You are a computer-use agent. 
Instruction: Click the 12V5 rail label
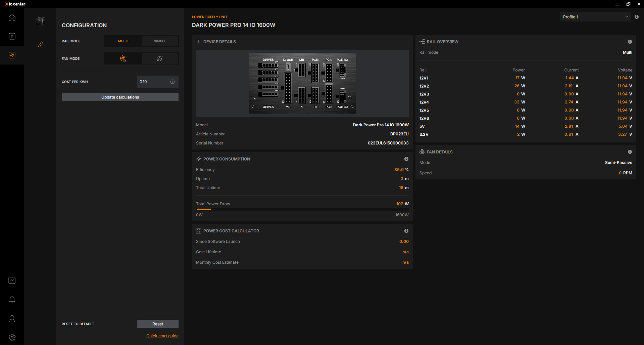[424, 110]
